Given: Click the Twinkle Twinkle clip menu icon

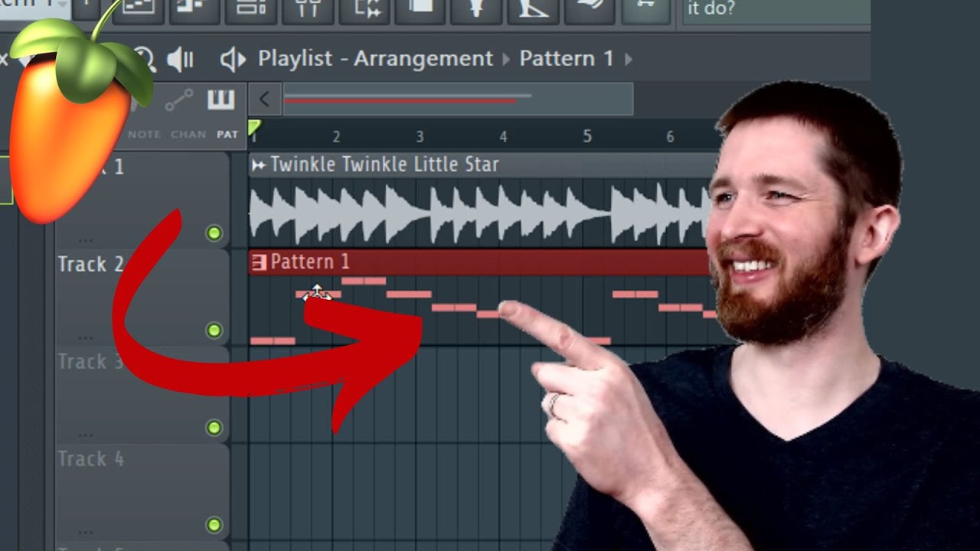Looking at the screenshot, I should click(259, 165).
